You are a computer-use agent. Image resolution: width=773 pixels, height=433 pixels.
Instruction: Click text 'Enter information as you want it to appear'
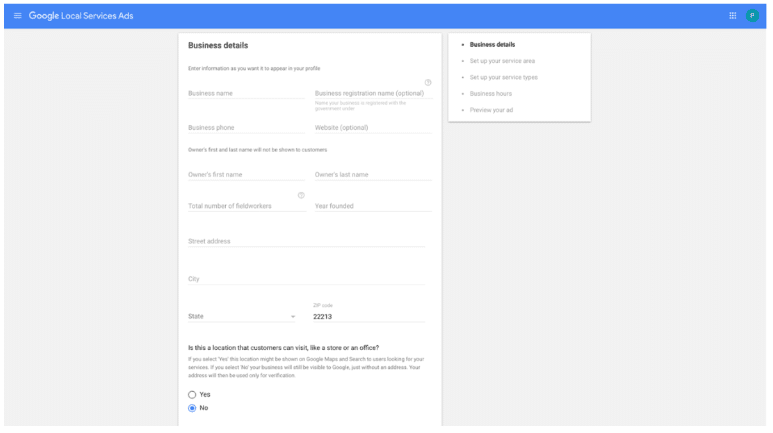point(254,68)
